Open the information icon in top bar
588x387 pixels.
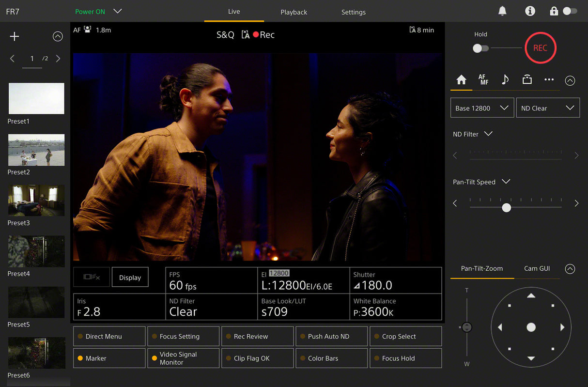(x=530, y=11)
